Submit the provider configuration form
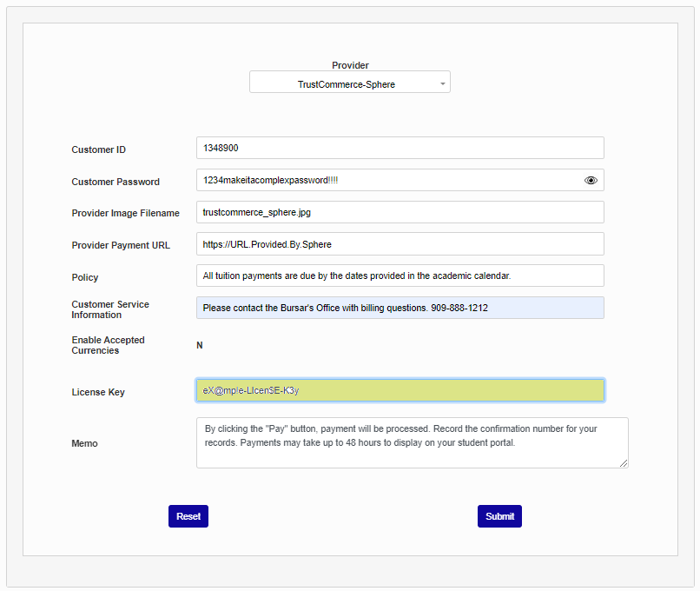The height and width of the screenshot is (591, 700). pyautogui.click(x=499, y=516)
